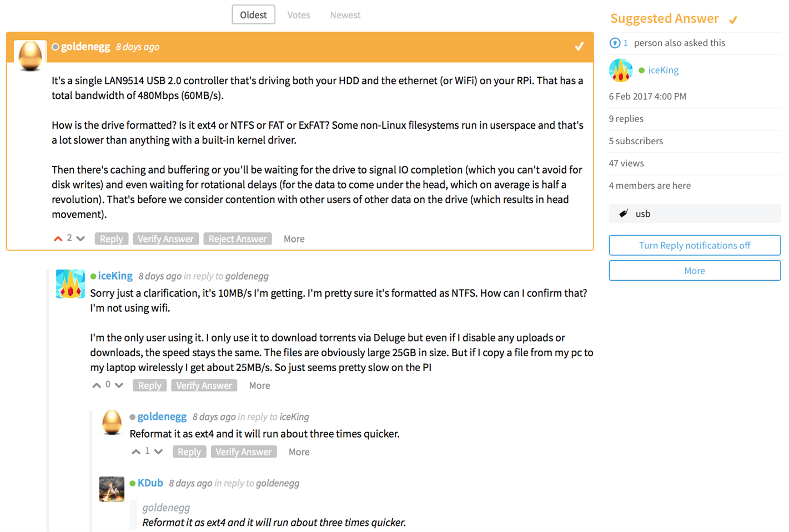This screenshot has width=789, height=532.
Task: Click the quoted 'goldenegg' name in KDub's post
Action: (166, 508)
